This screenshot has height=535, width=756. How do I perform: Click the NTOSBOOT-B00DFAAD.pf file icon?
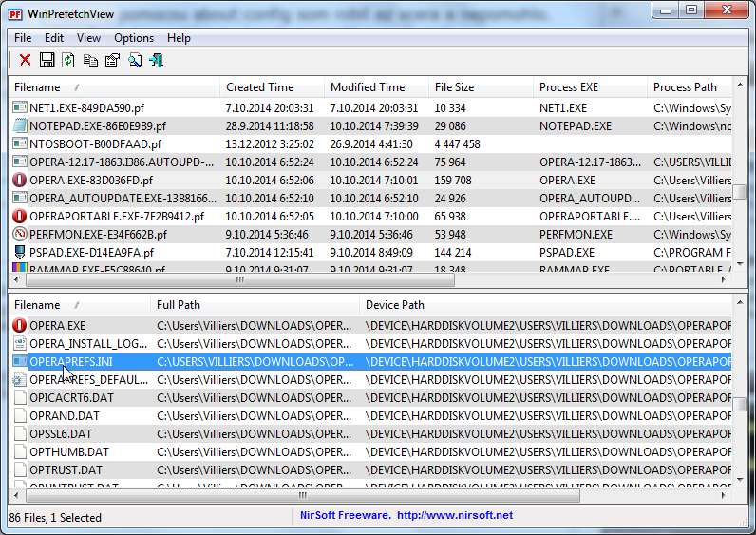[x=19, y=143]
